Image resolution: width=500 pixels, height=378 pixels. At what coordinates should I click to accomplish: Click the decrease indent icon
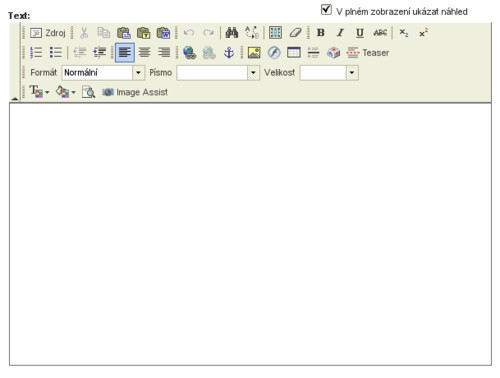pyautogui.click(x=80, y=53)
